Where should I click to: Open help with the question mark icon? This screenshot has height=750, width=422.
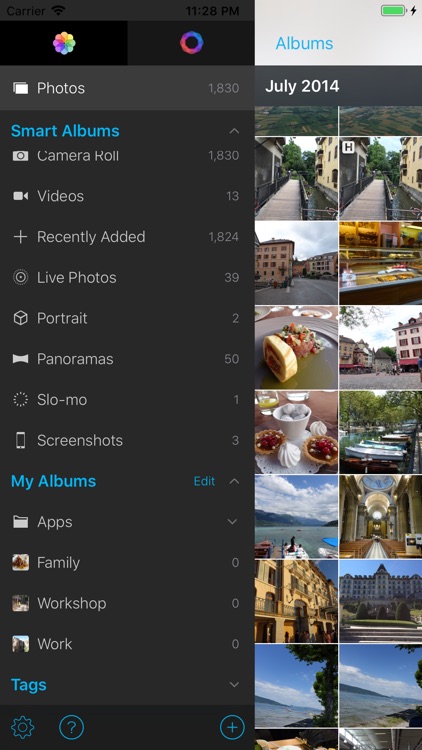[x=71, y=728]
